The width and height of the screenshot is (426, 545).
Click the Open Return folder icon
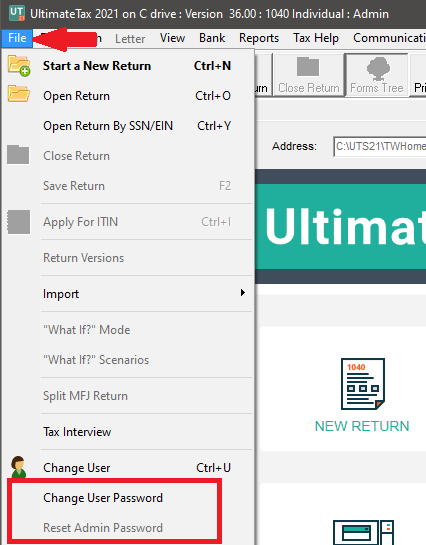19,93
